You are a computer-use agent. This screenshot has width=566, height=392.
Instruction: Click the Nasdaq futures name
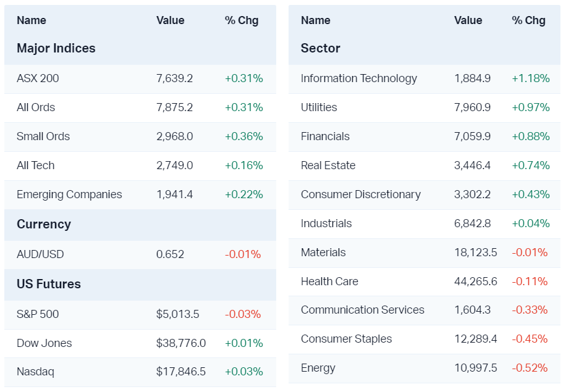(x=35, y=372)
